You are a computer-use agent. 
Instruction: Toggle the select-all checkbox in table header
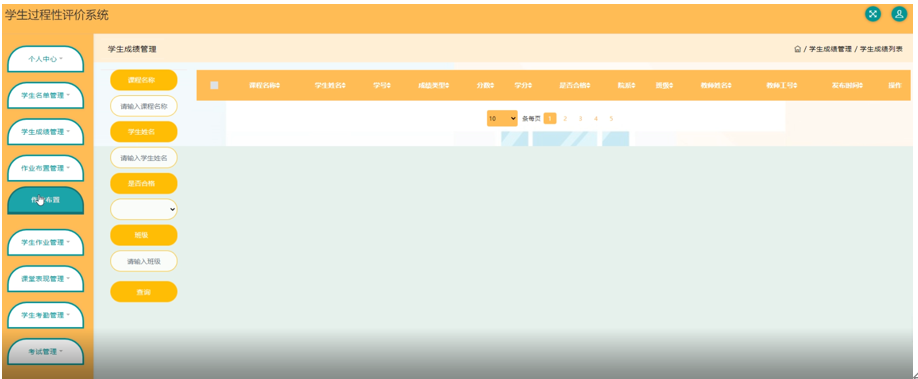(214, 86)
